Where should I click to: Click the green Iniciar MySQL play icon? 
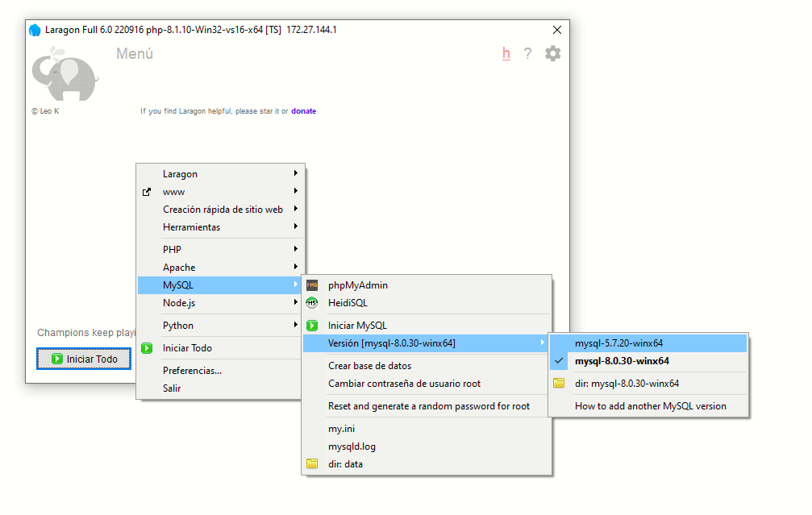(x=312, y=326)
